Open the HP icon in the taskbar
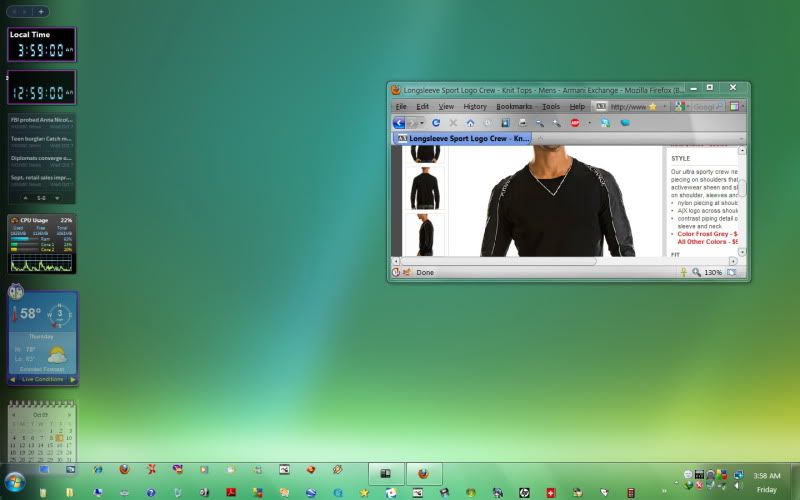Viewport: 800px width, 500px height. click(x=524, y=493)
